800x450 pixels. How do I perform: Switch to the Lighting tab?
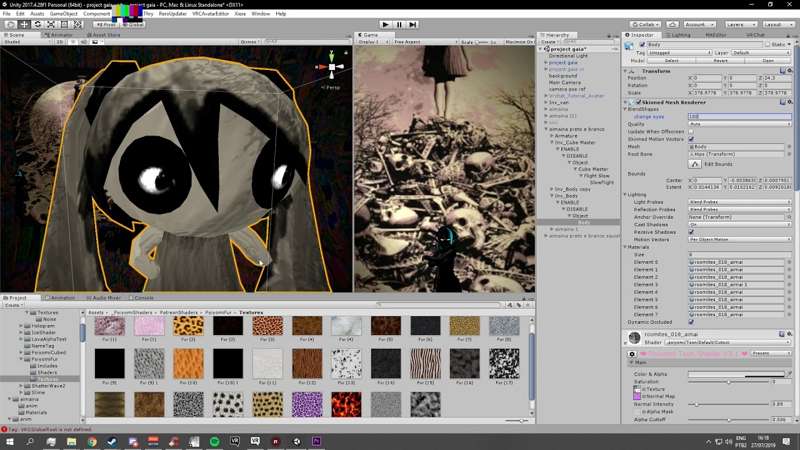click(x=681, y=34)
